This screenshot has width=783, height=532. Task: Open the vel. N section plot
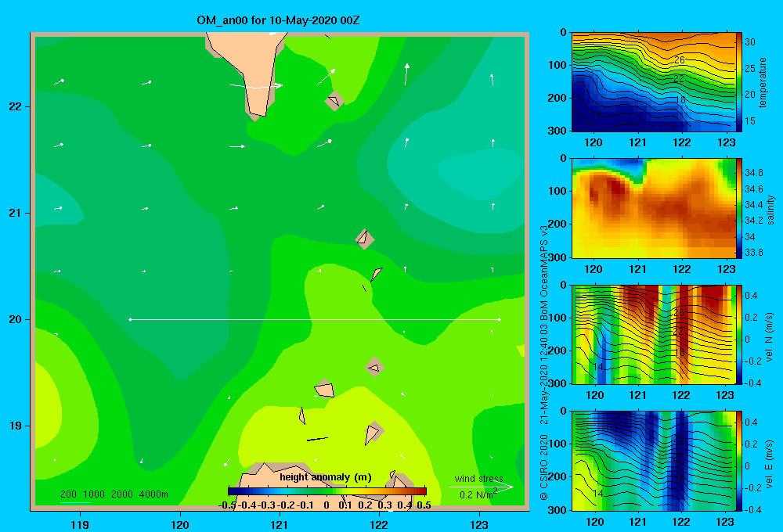(x=654, y=334)
